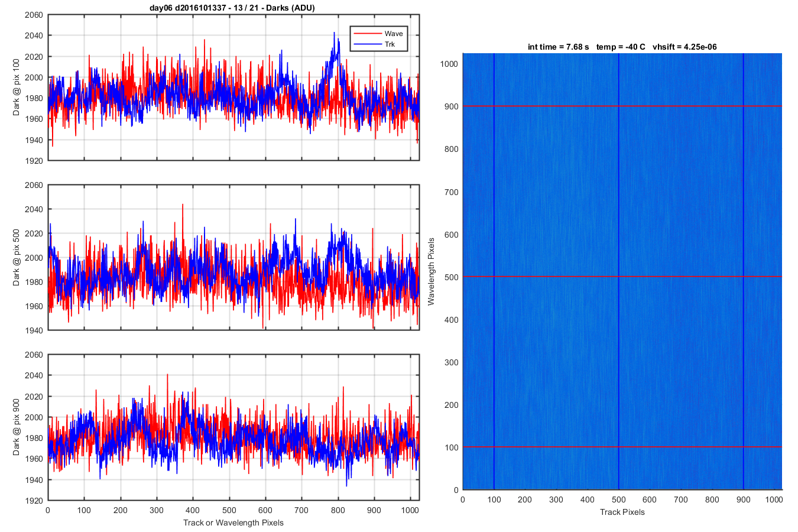Image resolution: width=798 pixels, height=532 pixels.
Task: Click the red Wave line sample in legend
Action: coord(367,34)
